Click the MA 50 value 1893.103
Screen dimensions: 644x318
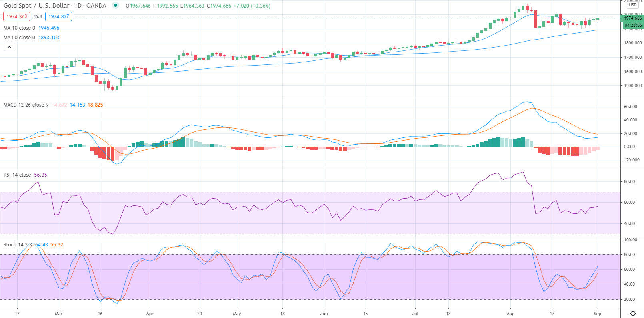[49, 38]
